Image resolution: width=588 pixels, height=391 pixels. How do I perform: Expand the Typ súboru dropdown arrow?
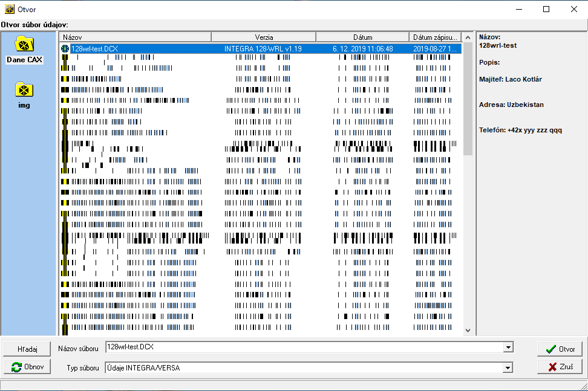point(508,367)
